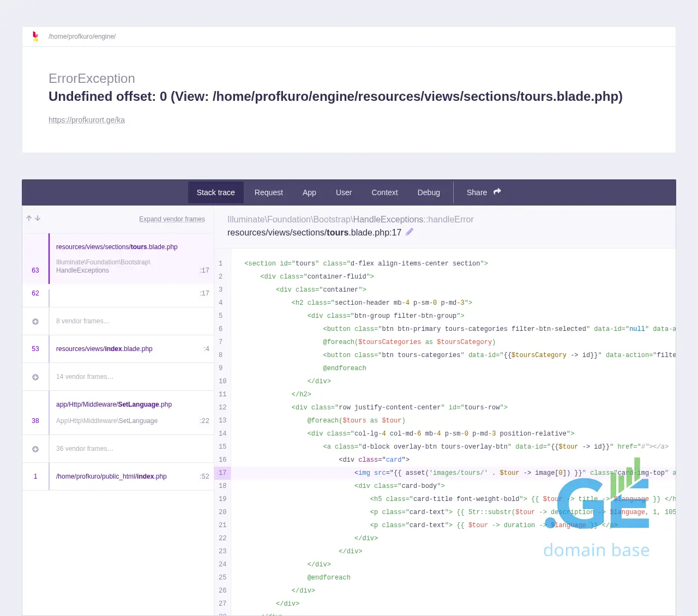The height and width of the screenshot is (616, 698).
Task: Click the :22 line indicator on SetLanguage frame
Action: point(204,421)
